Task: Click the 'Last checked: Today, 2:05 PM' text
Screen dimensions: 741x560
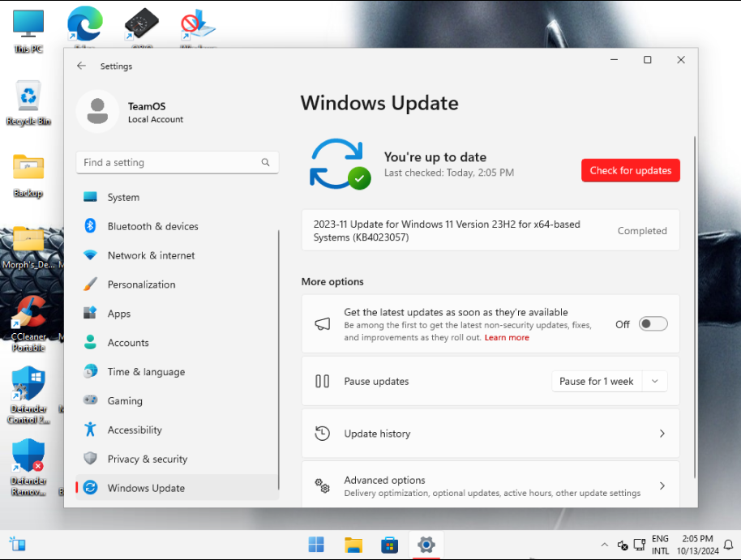Action: (449, 173)
